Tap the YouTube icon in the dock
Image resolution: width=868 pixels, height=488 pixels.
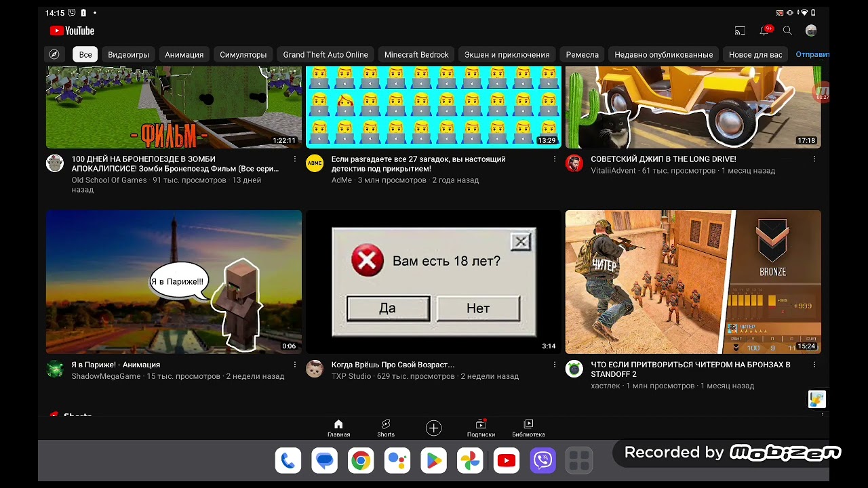pyautogui.click(x=506, y=461)
